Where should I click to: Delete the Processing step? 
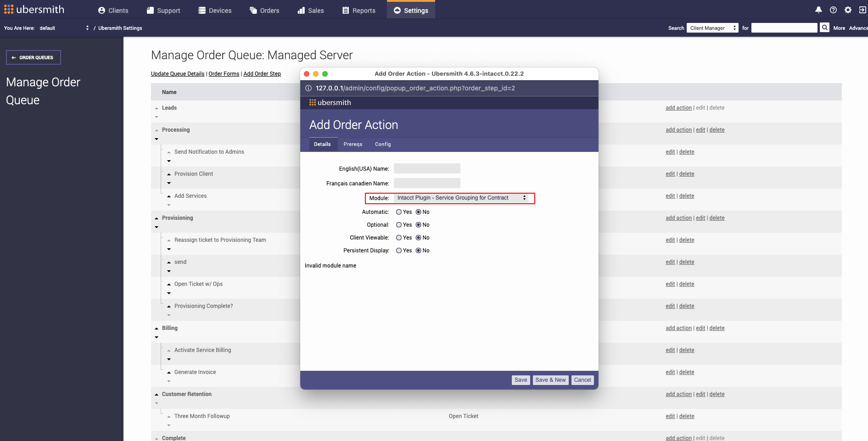717,130
